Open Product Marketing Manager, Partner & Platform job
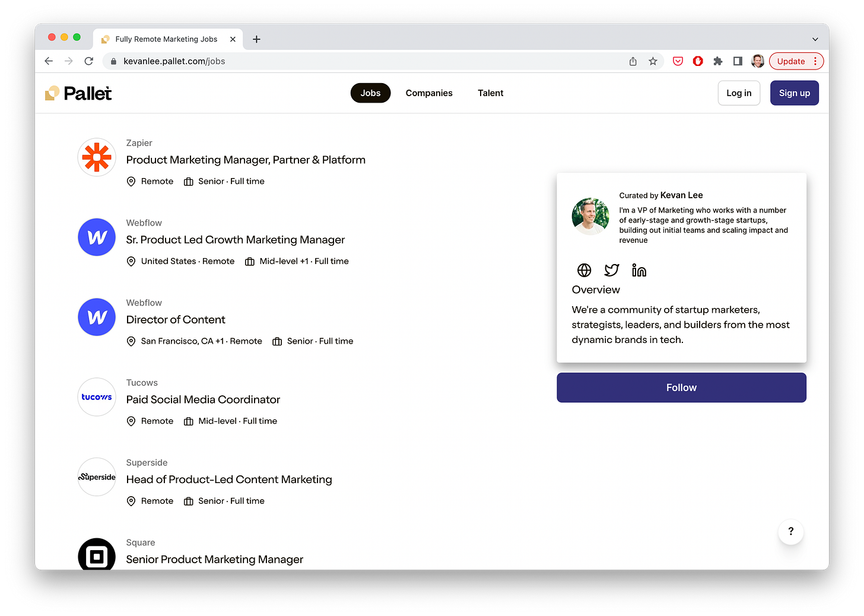The image size is (864, 616). tap(246, 160)
